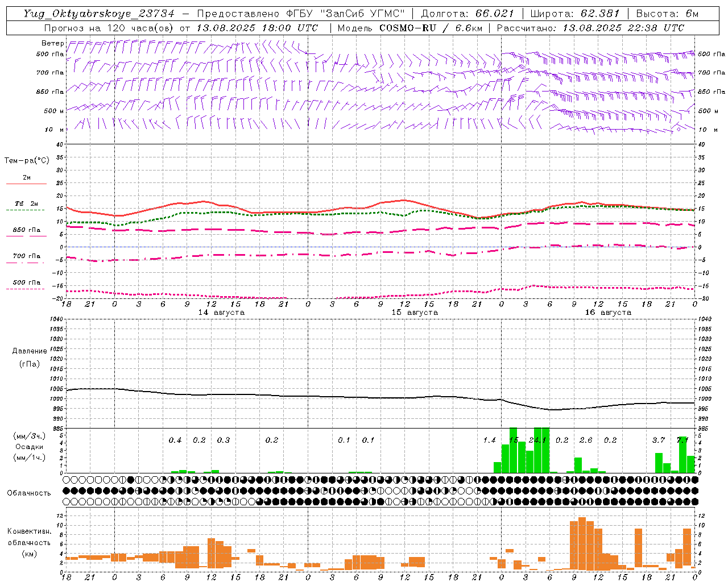The height and width of the screenshot is (582, 728).
Task: Click the 2.6 precipitation value
Action: point(586,440)
